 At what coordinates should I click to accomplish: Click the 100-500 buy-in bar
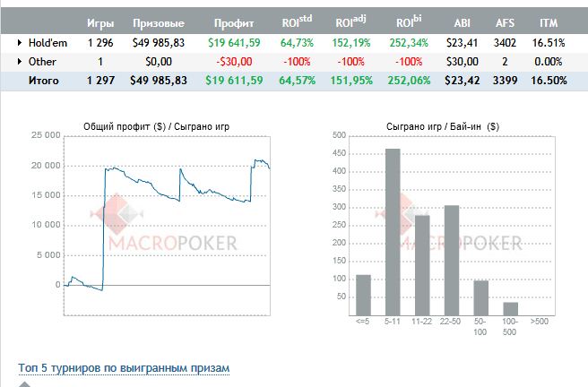pyautogui.click(x=510, y=308)
